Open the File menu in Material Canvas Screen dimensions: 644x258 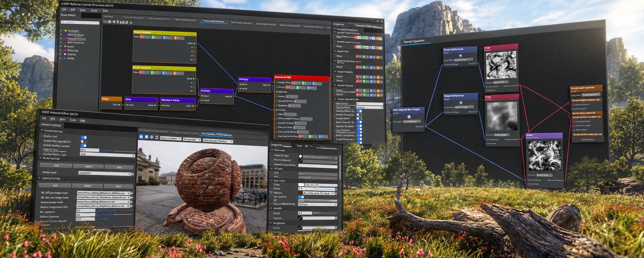[64, 9]
